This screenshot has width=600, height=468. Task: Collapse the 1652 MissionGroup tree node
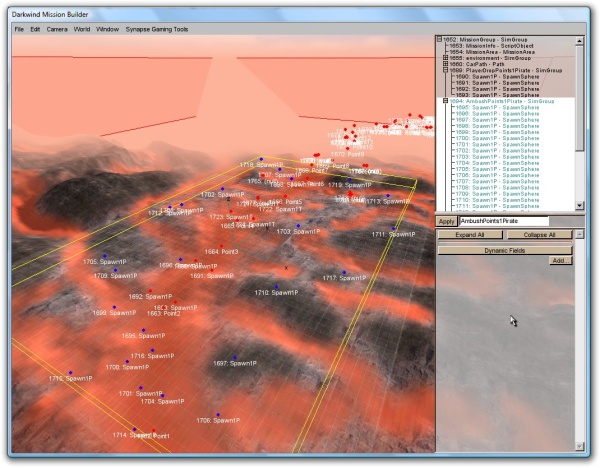[x=441, y=38]
